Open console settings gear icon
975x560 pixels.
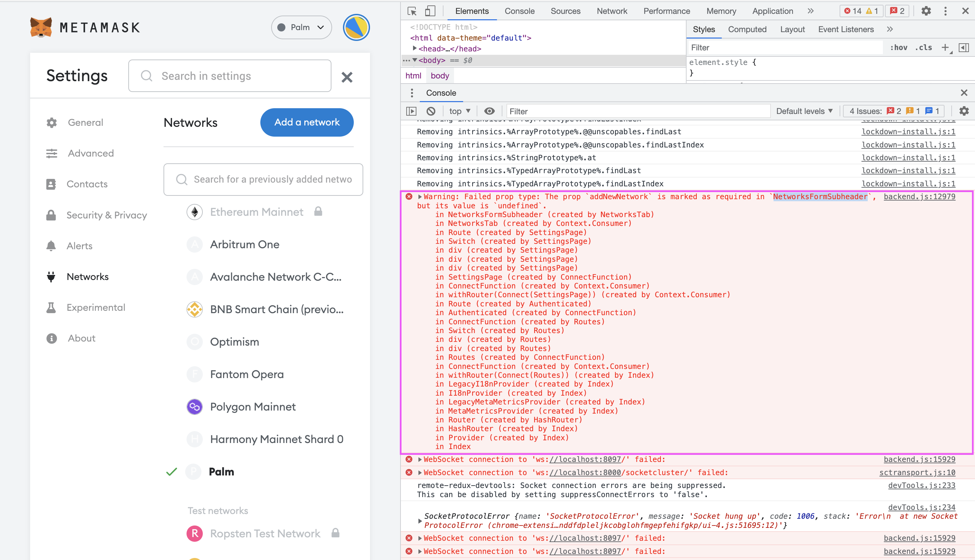point(963,111)
